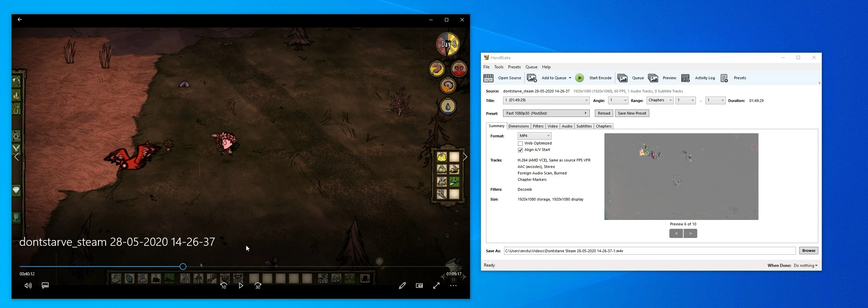Click the HandBrake pineapple app icon
The image size is (868, 308).
pyautogui.click(x=486, y=57)
